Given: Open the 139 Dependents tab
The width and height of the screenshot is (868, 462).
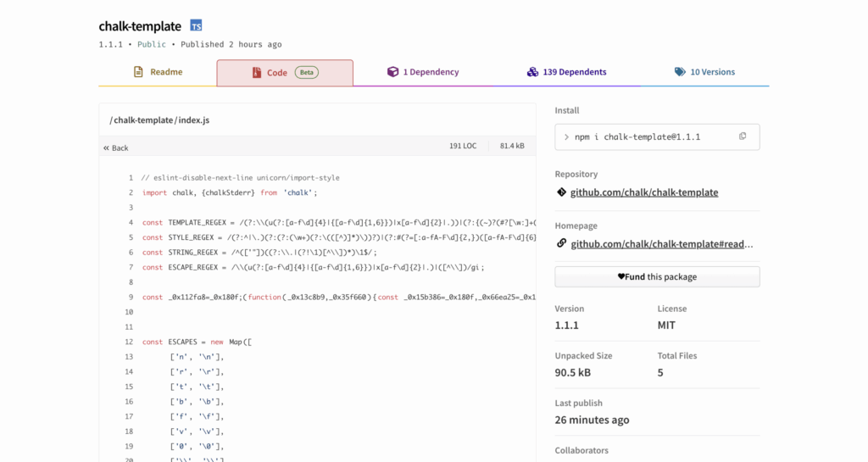Looking at the screenshot, I should point(566,72).
